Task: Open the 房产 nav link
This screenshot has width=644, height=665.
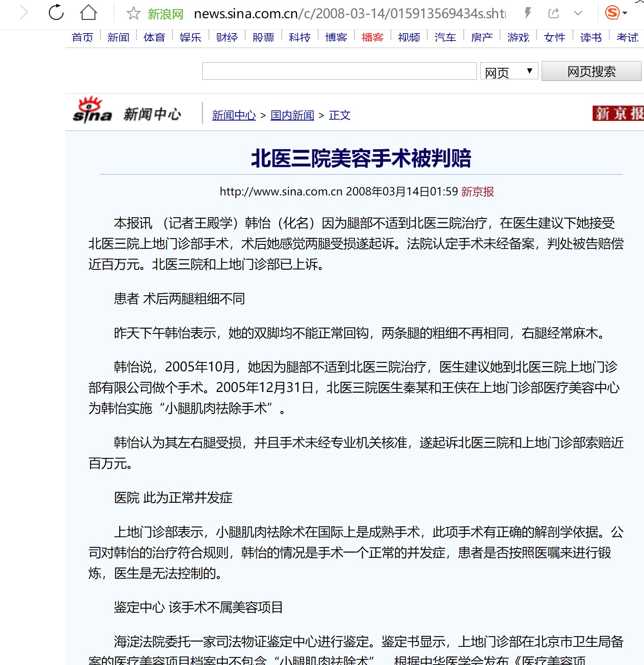Action: coord(482,38)
